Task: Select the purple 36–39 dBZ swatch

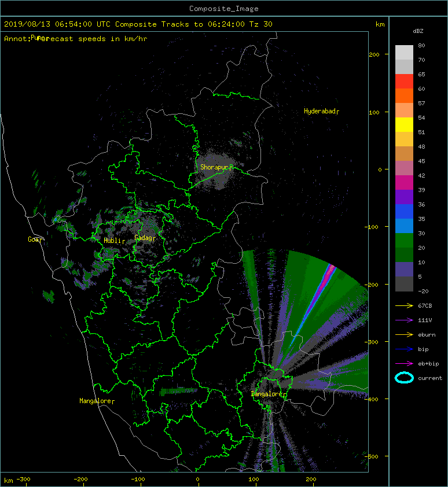Action: [404, 197]
